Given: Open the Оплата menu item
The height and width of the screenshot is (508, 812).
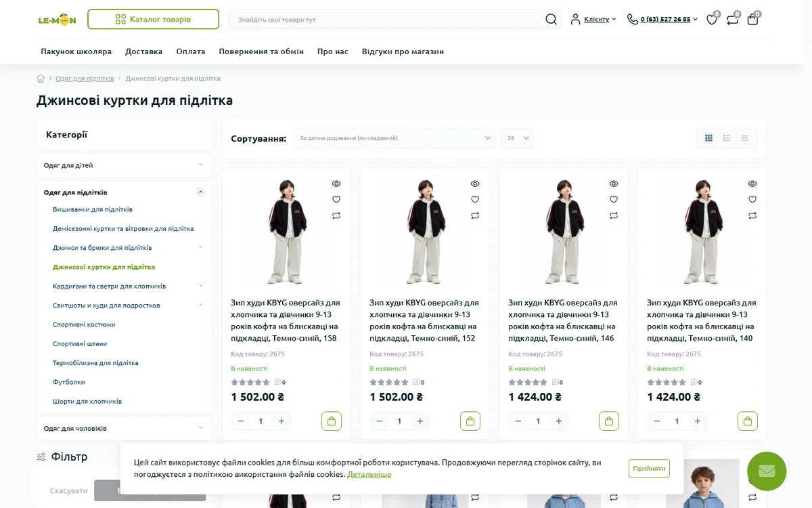Looking at the screenshot, I should pyautogui.click(x=191, y=51).
